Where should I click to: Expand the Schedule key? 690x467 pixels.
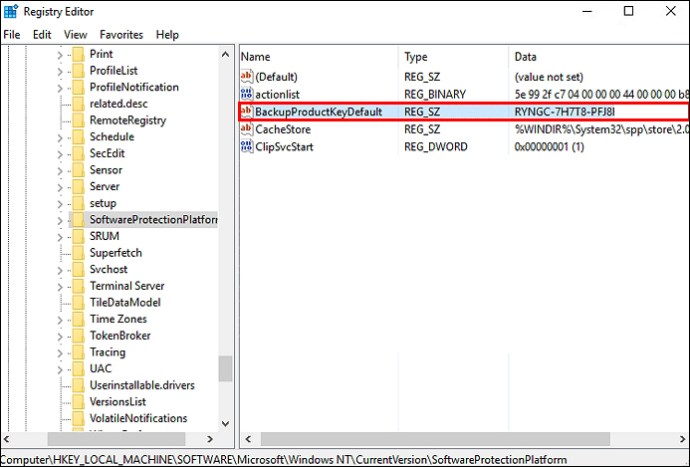[60, 138]
